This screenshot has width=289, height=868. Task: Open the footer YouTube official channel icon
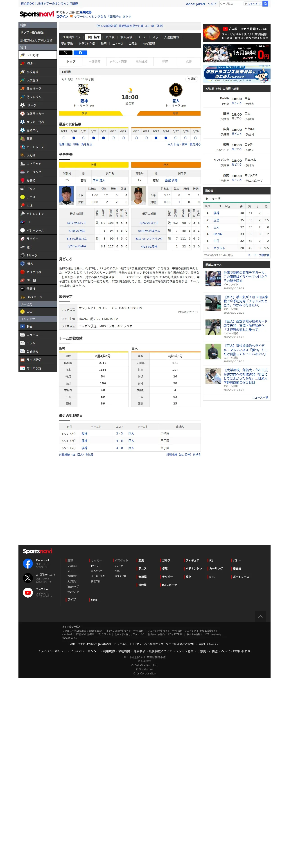28,593
